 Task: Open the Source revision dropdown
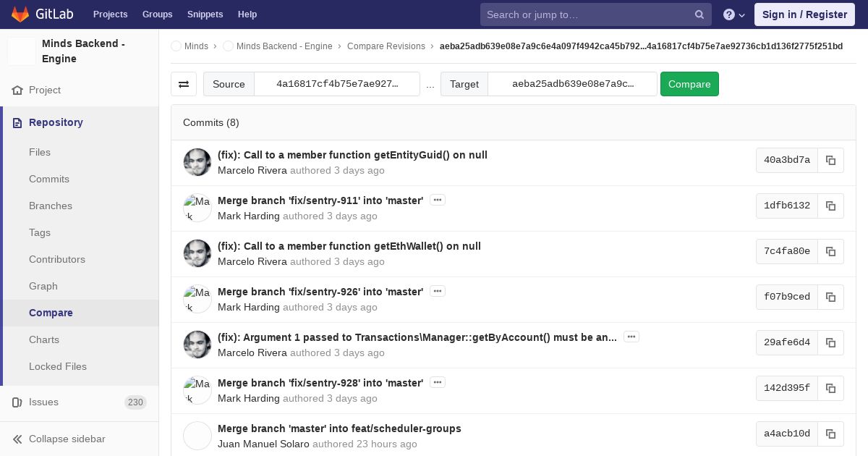(x=337, y=84)
